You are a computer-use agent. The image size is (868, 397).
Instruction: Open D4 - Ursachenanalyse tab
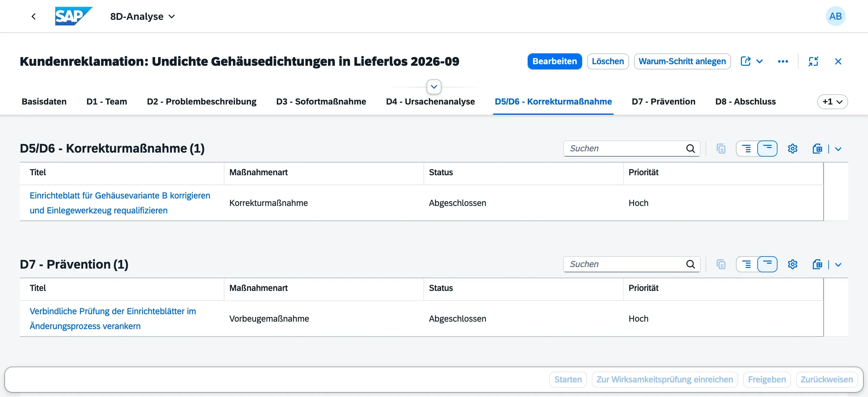pyautogui.click(x=430, y=101)
